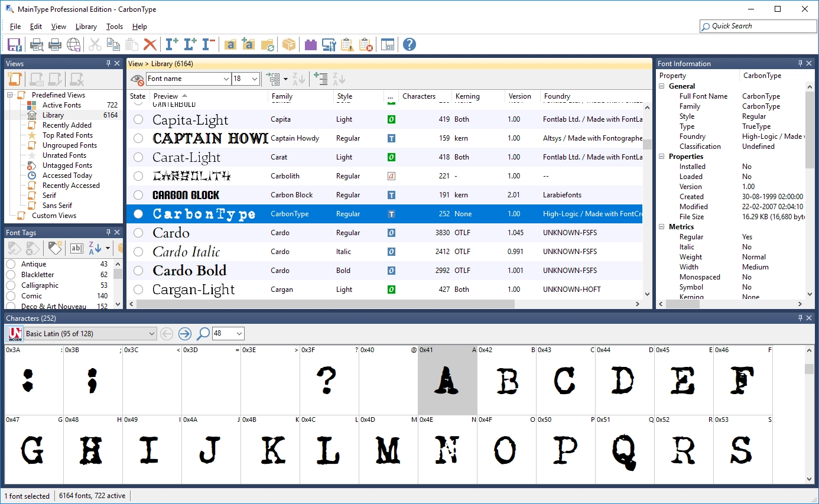This screenshot has height=504, width=819.
Task: Open the Font Tags sort dropdown arrow
Action: tap(108, 248)
